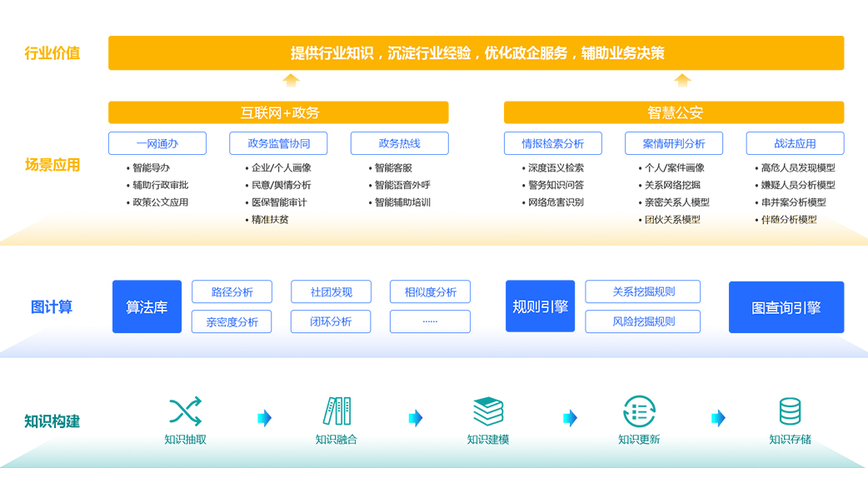
Task: Click the 互联网+政务 orange header
Action: click(x=278, y=112)
